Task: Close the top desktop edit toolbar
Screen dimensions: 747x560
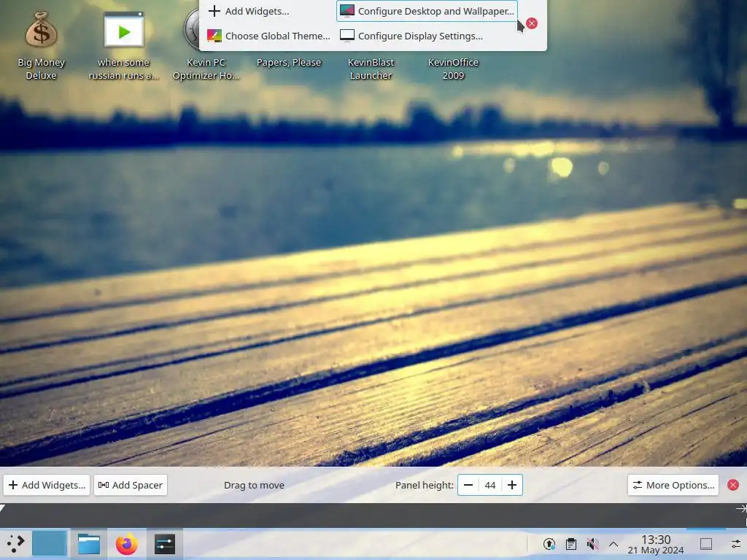Action: 532,23
